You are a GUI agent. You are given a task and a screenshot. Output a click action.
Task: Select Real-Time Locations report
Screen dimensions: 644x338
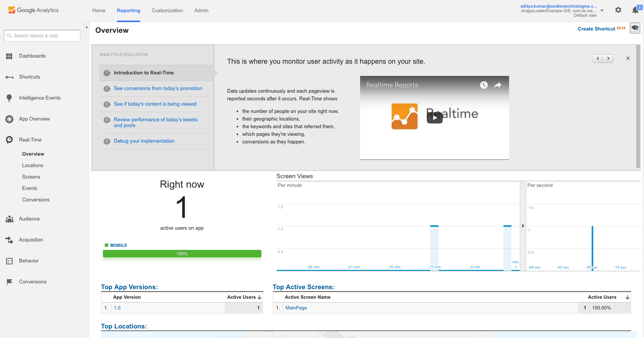(33, 166)
